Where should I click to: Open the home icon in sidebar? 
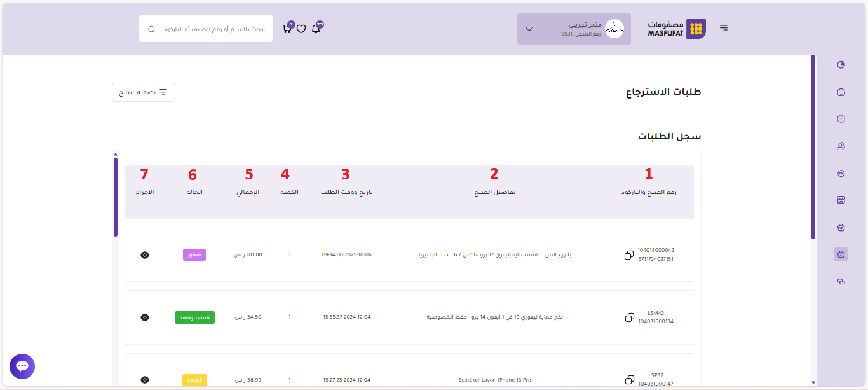pyautogui.click(x=841, y=92)
